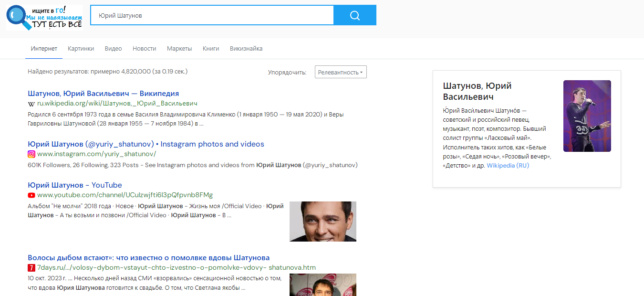Click the 7days.ru article thumbnail
This screenshot has width=644, height=296.
tap(323, 285)
